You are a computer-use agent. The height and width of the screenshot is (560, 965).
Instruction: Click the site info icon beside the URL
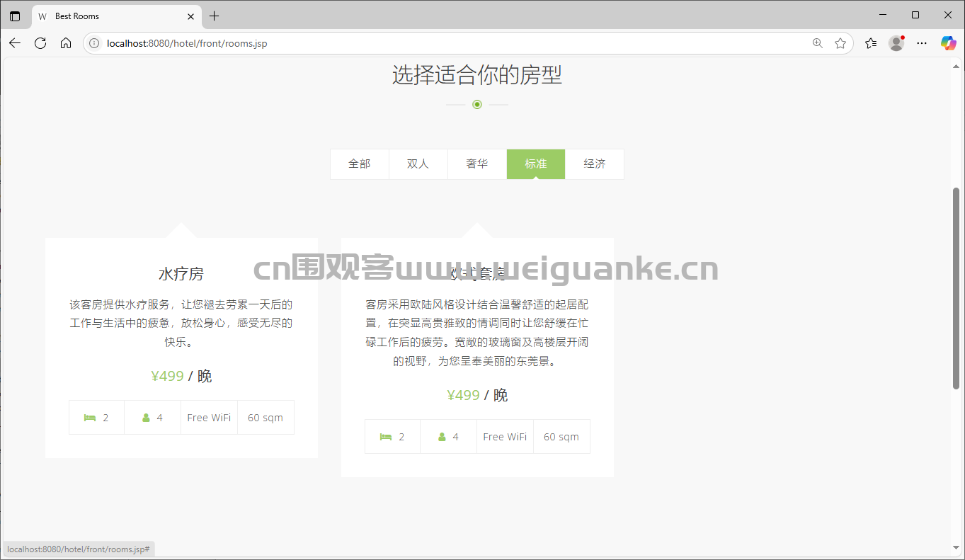94,43
